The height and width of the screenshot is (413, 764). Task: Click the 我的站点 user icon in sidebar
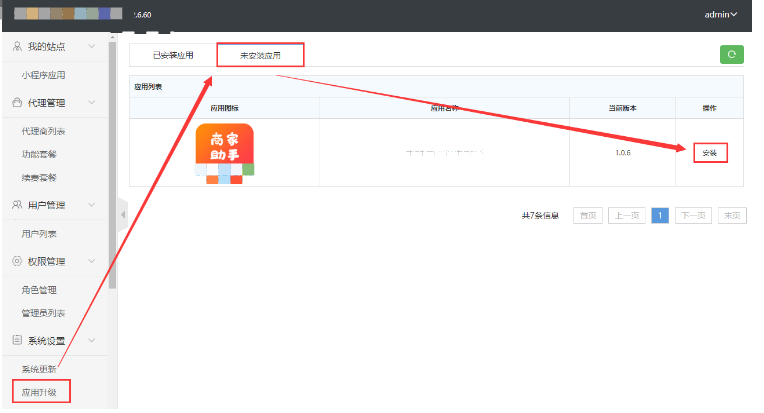(x=17, y=46)
